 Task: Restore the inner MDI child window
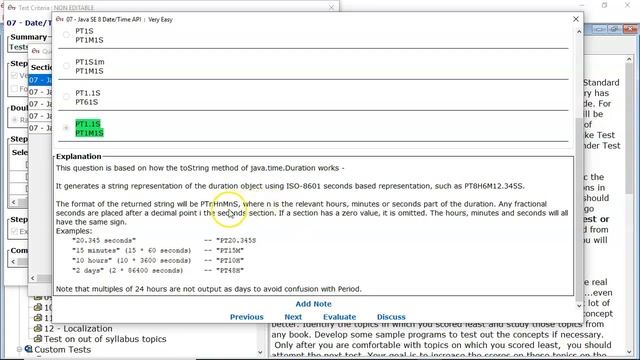coord(614,29)
